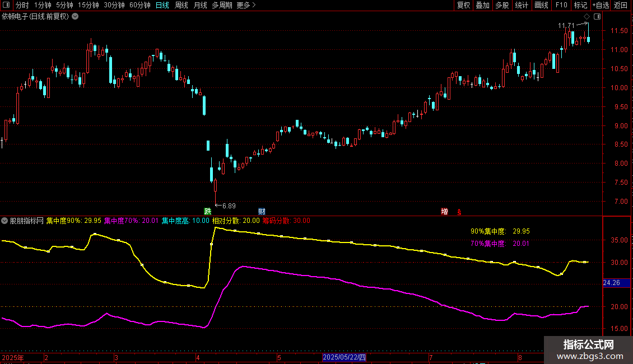Click the 2025年 label on the time axis
This screenshot has height=364, width=633.
click(13, 357)
